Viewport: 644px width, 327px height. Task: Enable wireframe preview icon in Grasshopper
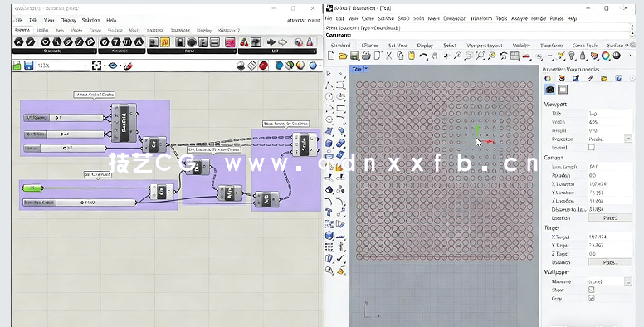pos(252,66)
